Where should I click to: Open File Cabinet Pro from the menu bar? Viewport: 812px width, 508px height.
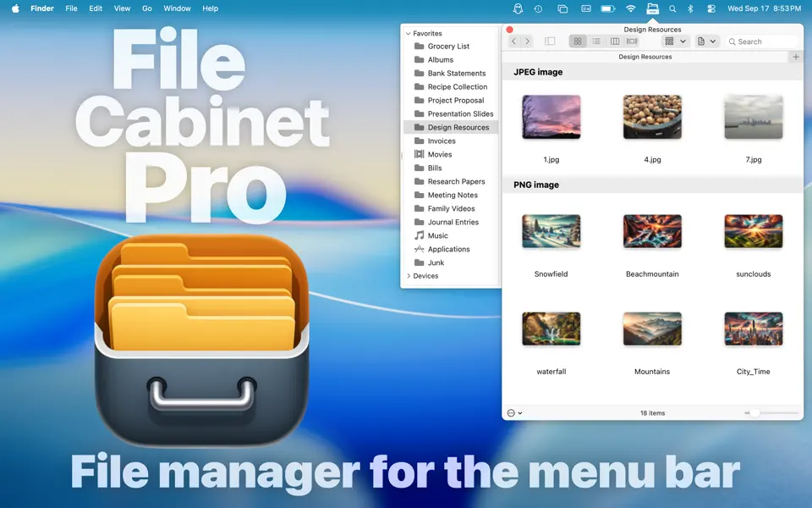pyautogui.click(x=651, y=8)
